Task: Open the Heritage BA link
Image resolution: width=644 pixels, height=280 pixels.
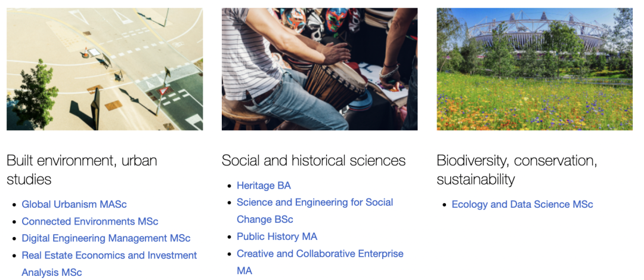Action: pyautogui.click(x=264, y=186)
